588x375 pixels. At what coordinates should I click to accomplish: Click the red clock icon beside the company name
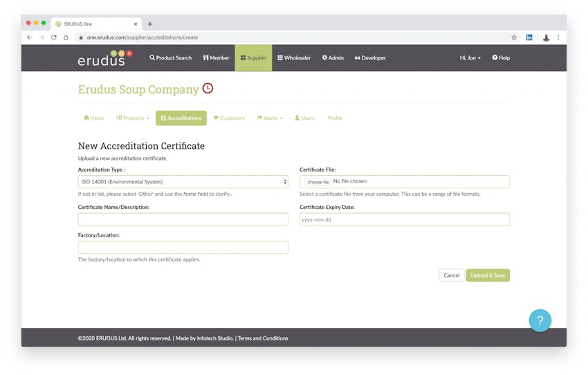point(208,88)
